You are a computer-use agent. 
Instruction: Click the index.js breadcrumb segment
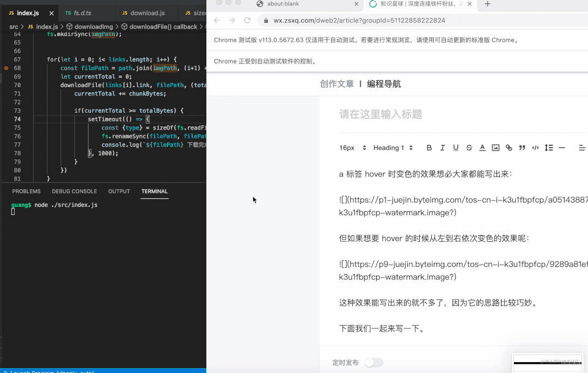click(x=46, y=27)
